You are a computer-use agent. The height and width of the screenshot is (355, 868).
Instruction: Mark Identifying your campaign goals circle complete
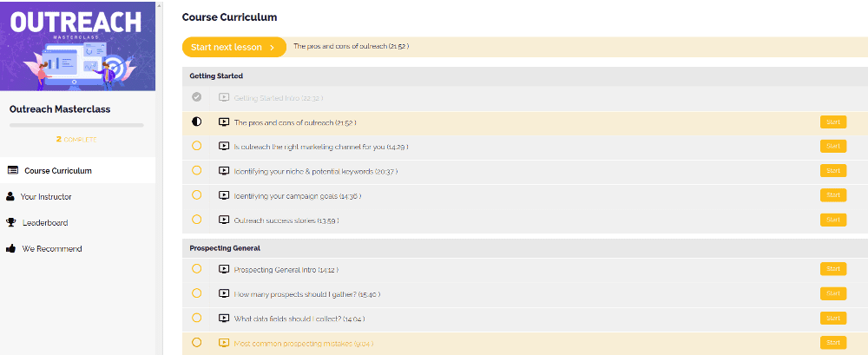[x=196, y=194]
